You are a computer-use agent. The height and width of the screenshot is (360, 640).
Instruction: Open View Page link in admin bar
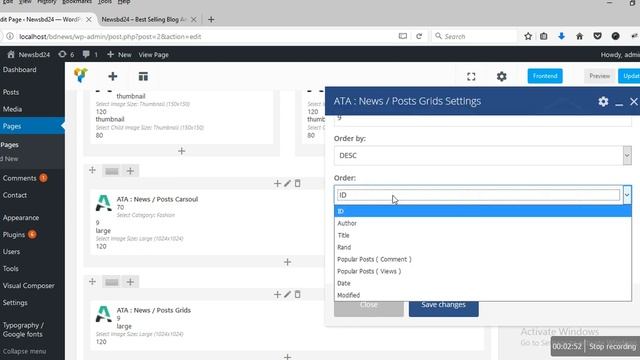click(x=153, y=54)
